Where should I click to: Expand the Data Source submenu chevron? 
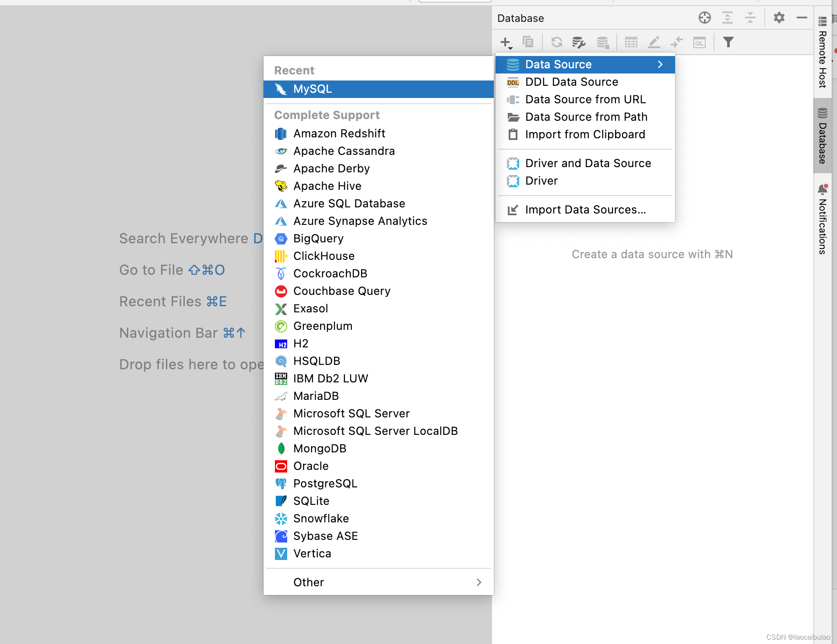[660, 64]
